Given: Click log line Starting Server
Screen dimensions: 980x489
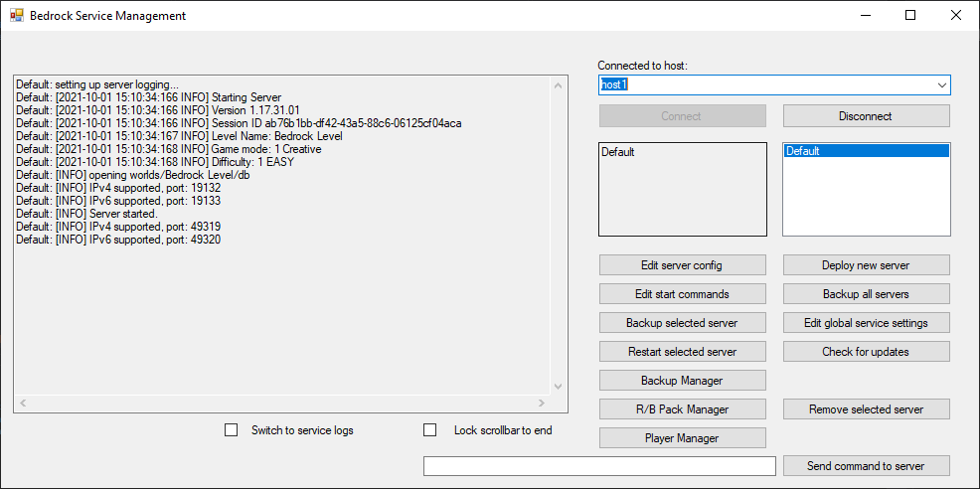Looking at the screenshot, I should point(149,97).
